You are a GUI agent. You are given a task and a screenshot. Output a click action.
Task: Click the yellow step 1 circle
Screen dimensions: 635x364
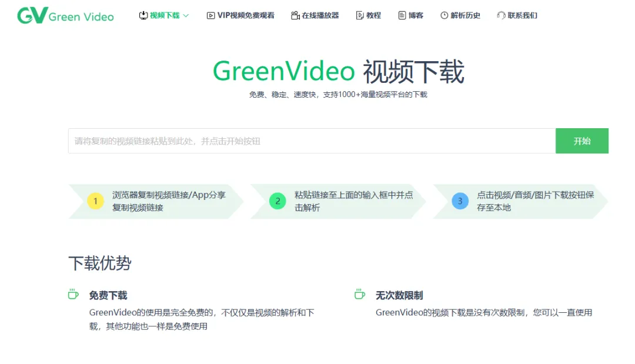(96, 201)
